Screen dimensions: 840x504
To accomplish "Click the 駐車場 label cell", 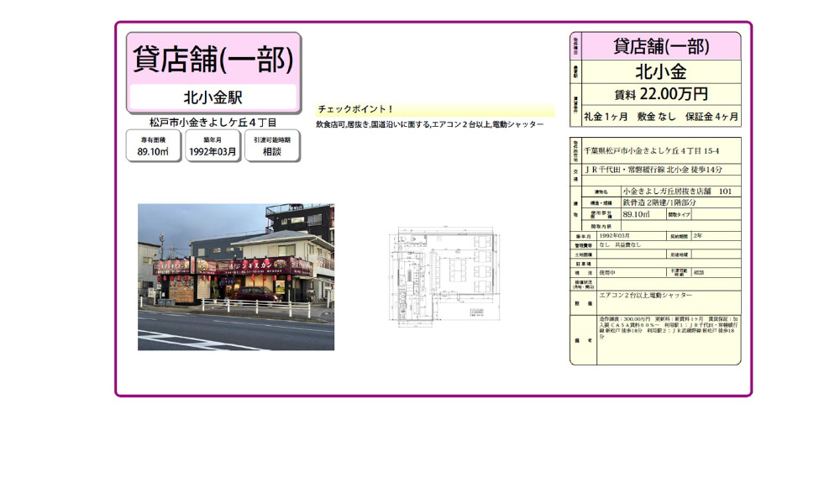I will click(x=584, y=264).
